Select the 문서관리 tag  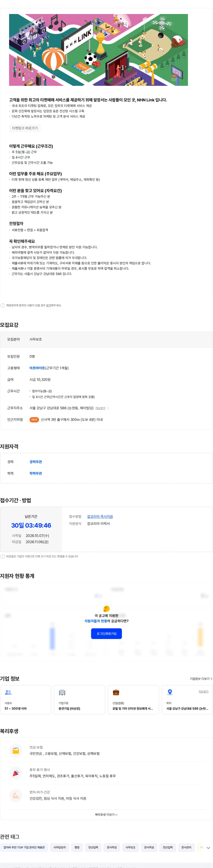point(186,847)
